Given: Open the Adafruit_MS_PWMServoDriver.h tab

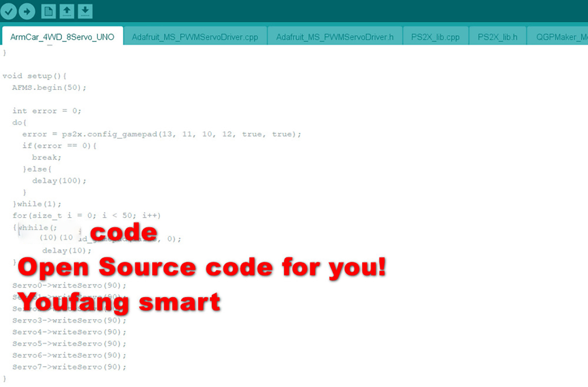Looking at the screenshot, I should click(x=335, y=37).
